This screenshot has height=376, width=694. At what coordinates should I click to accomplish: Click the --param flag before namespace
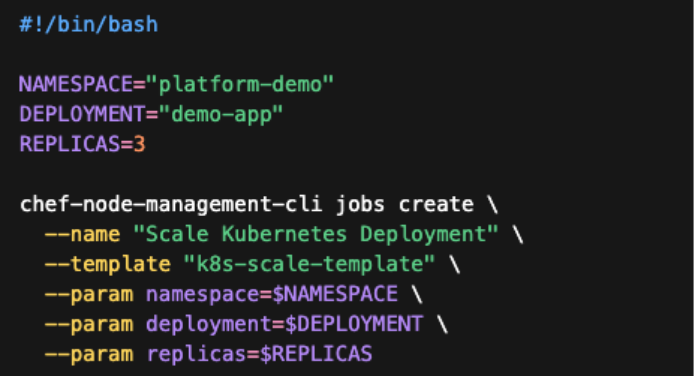pyautogui.click(x=89, y=295)
